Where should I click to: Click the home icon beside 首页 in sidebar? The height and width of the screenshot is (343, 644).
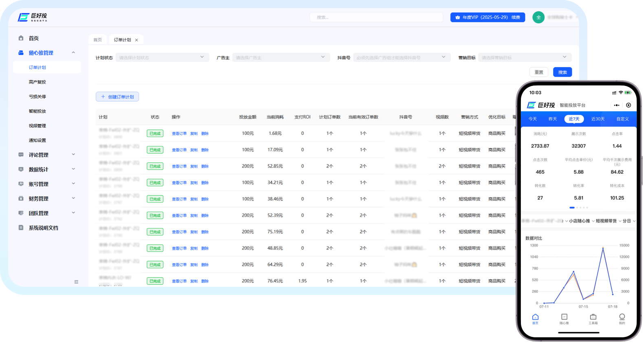21,38
